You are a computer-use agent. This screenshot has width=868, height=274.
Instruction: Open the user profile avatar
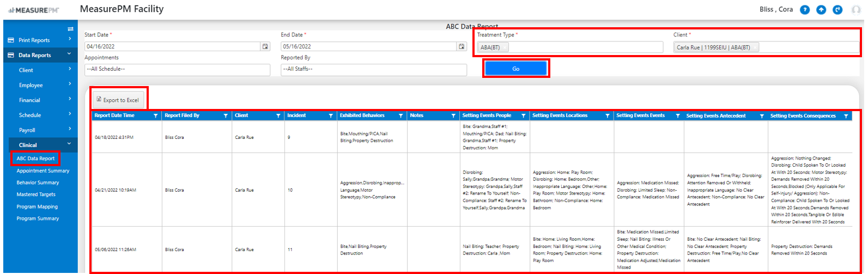point(856,10)
